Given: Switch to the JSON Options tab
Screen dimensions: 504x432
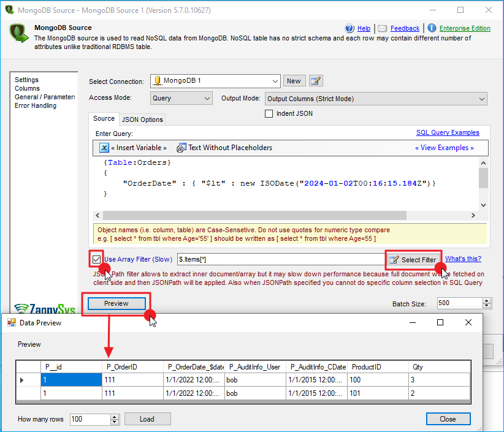Looking at the screenshot, I should click(142, 119).
